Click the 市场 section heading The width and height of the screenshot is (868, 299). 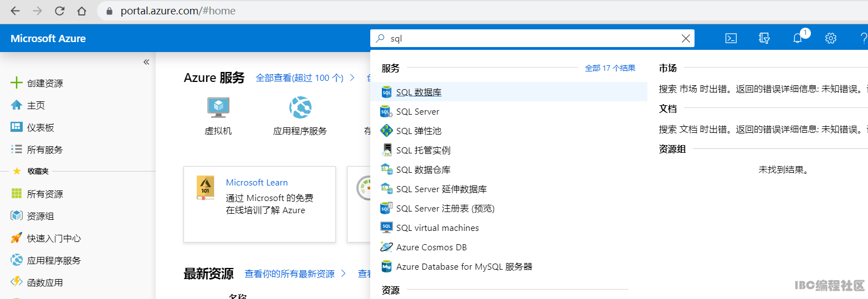click(668, 68)
